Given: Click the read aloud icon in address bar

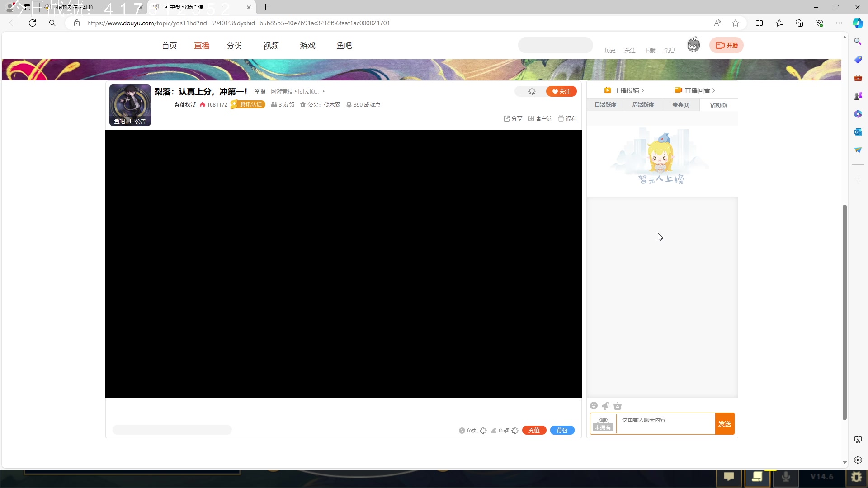Looking at the screenshot, I should (x=717, y=23).
